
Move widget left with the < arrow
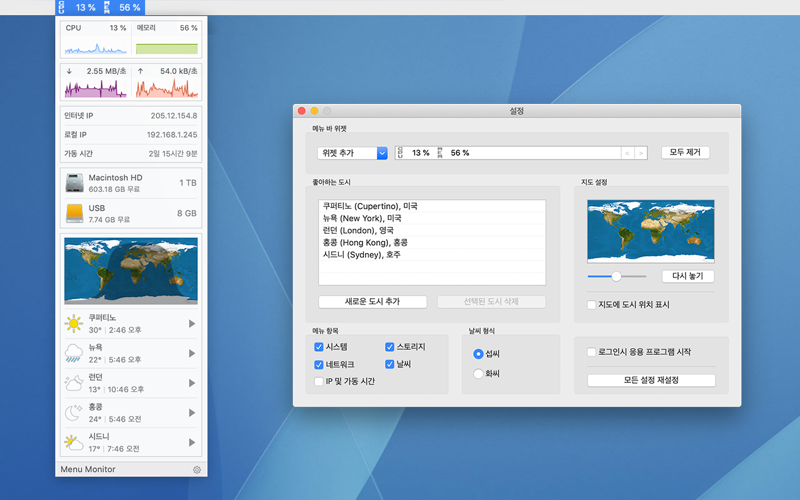pyautogui.click(x=628, y=153)
